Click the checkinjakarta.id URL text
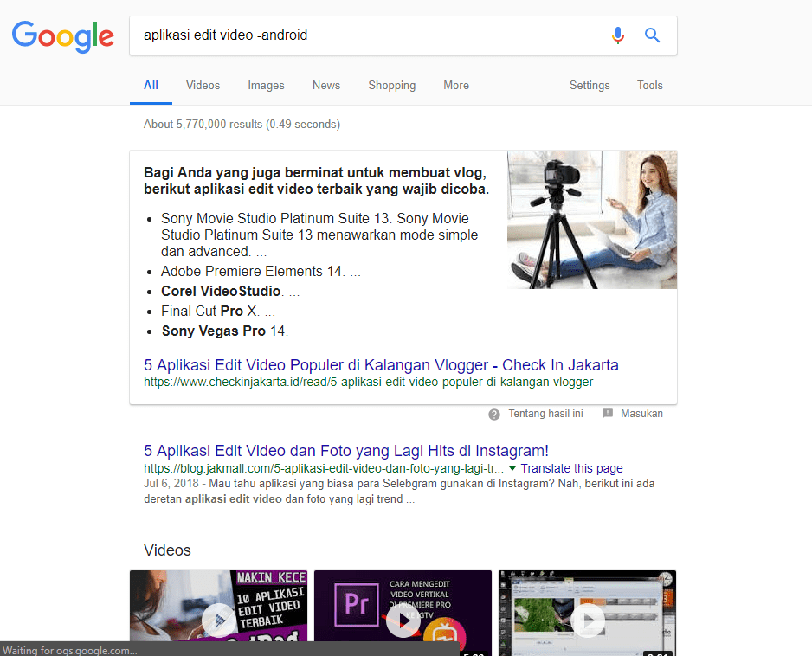 point(368,383)
